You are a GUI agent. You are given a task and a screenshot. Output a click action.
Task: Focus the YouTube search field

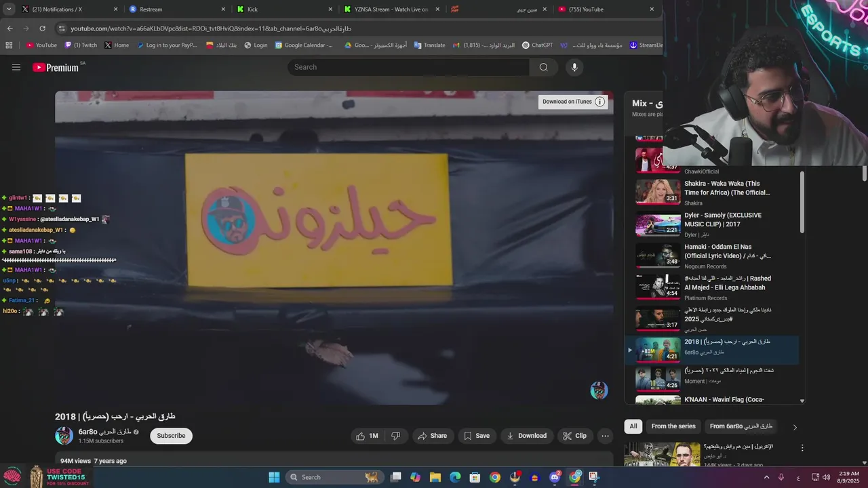409,67
